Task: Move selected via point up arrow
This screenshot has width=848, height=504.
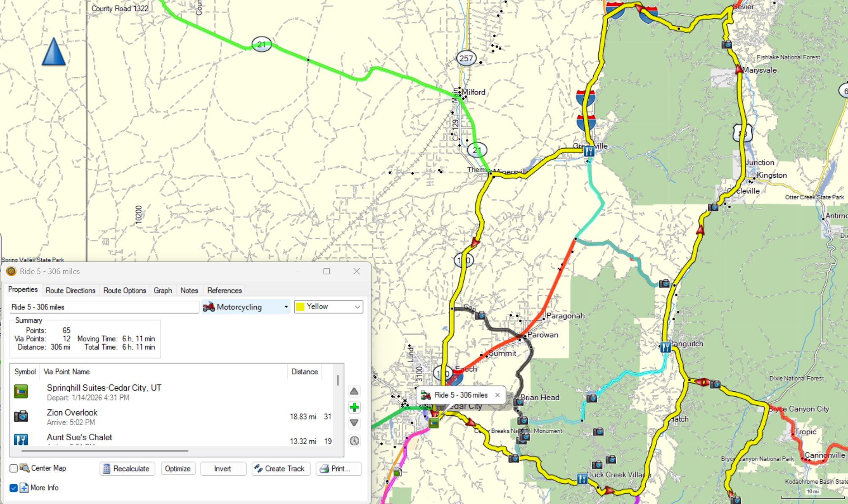Action: click(354, 391)
